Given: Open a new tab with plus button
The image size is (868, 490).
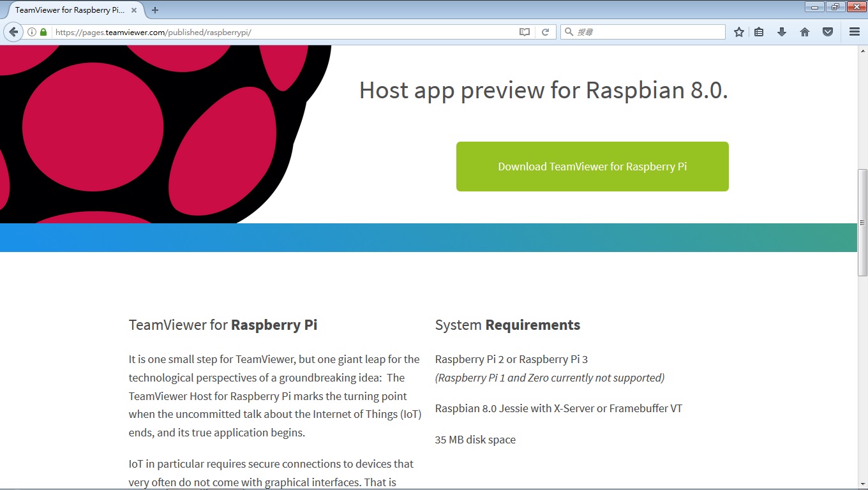Looking at the screenshot, I should pos(155,10).
